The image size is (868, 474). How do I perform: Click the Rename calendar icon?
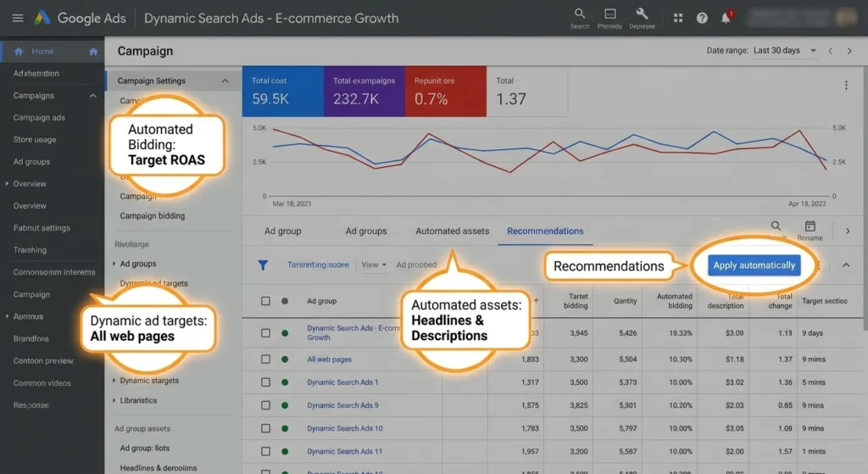point(810,226)
